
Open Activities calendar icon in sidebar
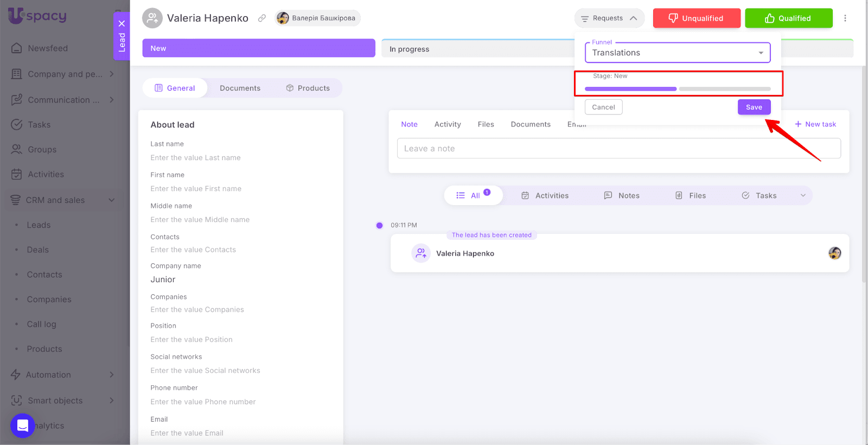pos(17,174)
